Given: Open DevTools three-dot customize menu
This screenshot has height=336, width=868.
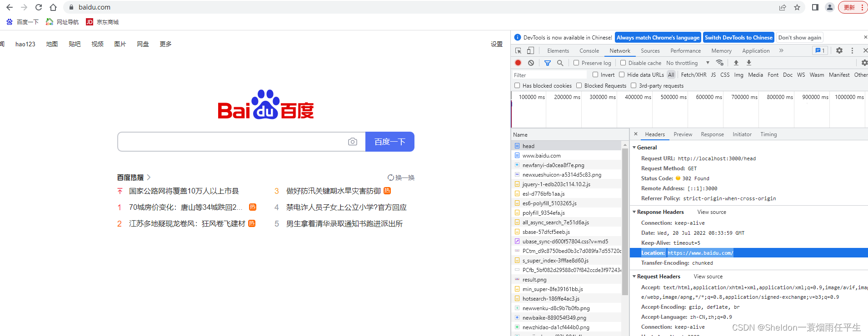Looking at the screenshot, I should (853, 51).
